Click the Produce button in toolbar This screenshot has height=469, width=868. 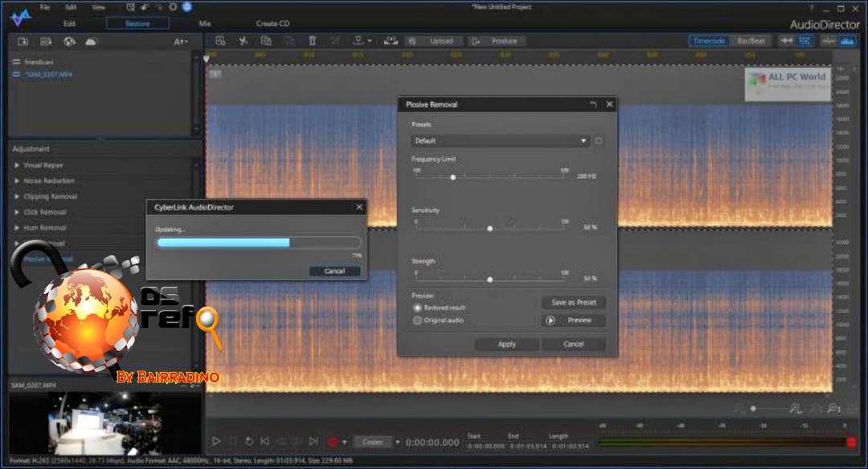click(497, 41)
